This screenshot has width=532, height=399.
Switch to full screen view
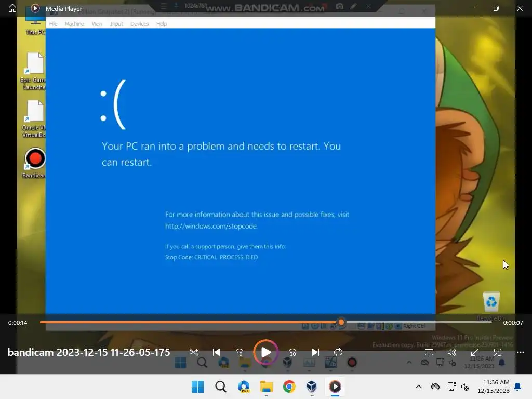(475, 352)
